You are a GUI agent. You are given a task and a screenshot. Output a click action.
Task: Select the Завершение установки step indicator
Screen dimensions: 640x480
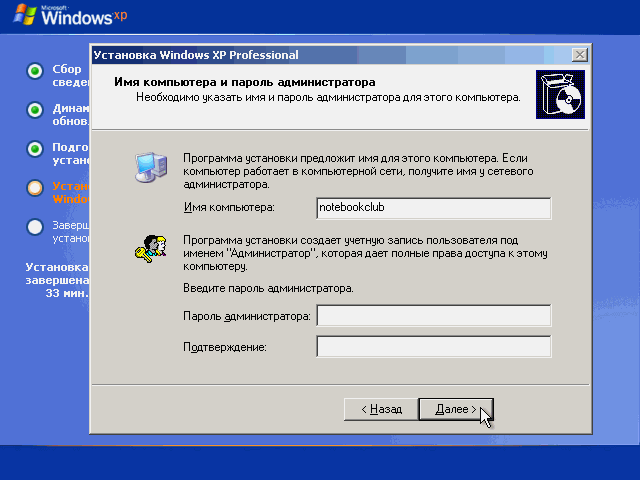[35, 227]
